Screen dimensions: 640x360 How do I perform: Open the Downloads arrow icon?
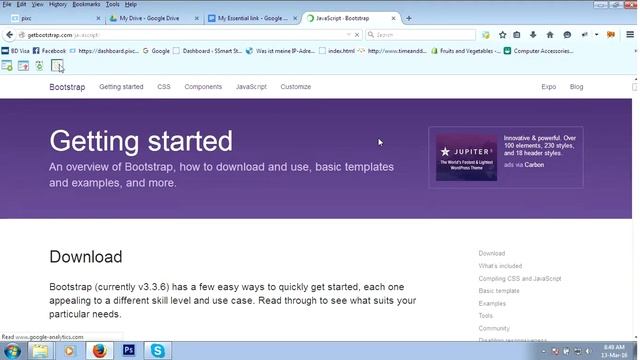coord(533,35)
